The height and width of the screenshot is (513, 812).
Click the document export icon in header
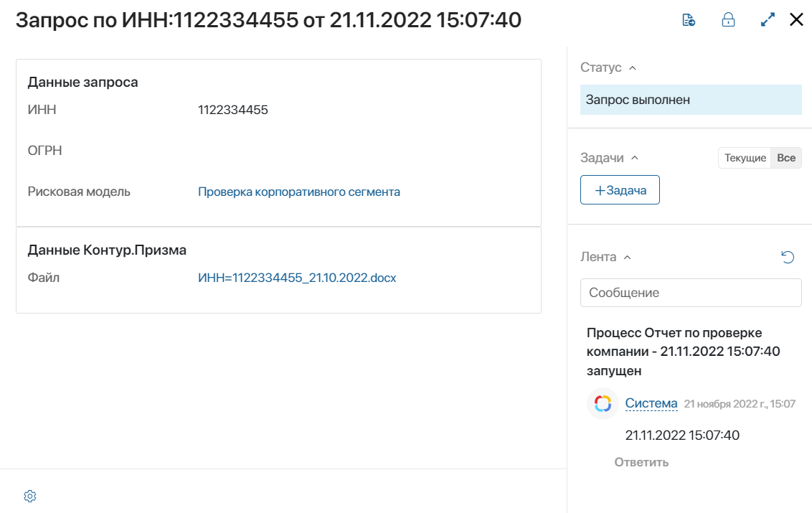tap(688, 20)
